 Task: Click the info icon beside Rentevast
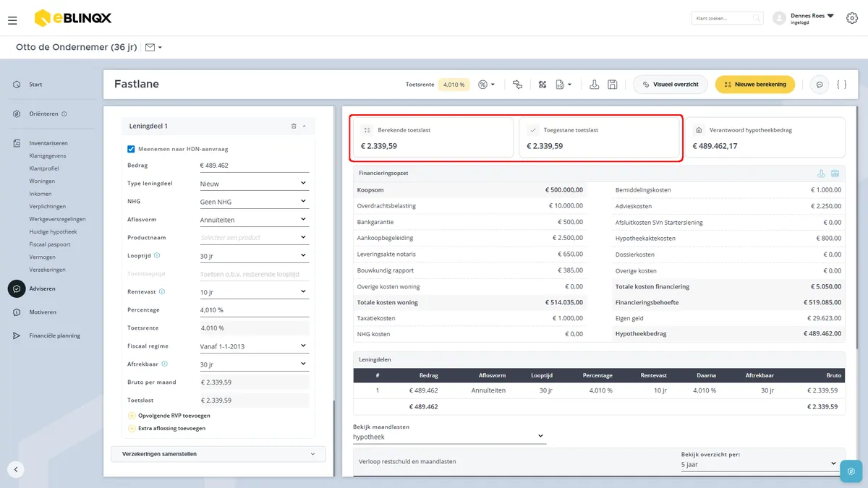pos(162,291)
